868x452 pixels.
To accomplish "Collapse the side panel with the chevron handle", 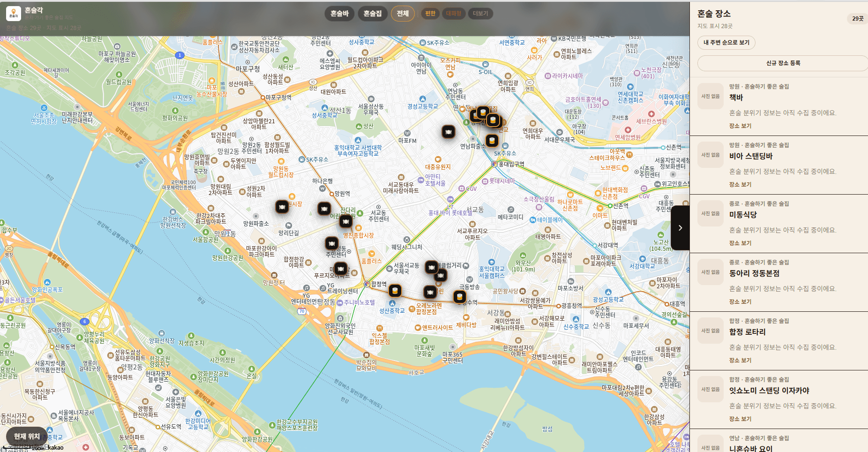I will [x=680, y=228].
